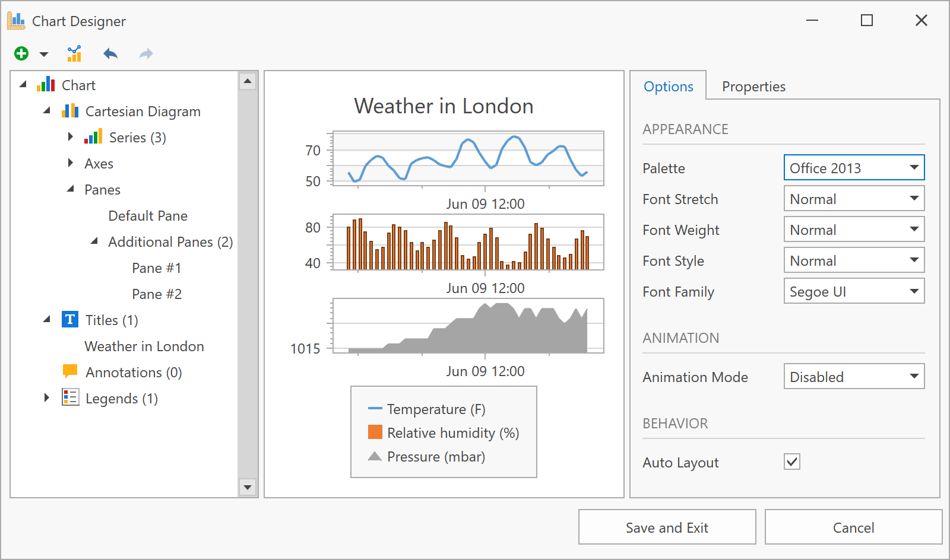This screenshot has height=560, width=950.
Task: Click the Chart node bar-chart icon
Action: pos(46,84)
